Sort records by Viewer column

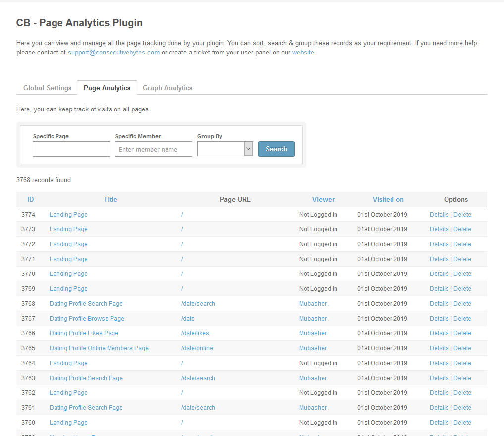point(323,199)
